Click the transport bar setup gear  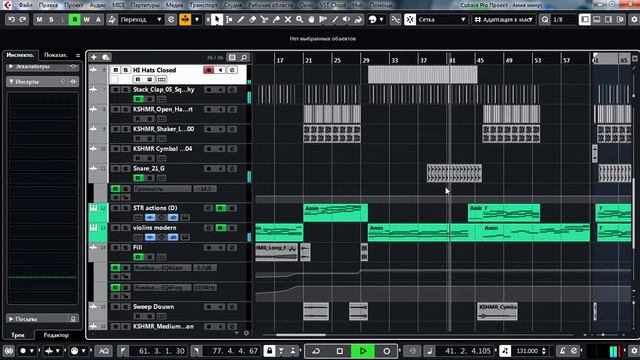coord(634,351)
